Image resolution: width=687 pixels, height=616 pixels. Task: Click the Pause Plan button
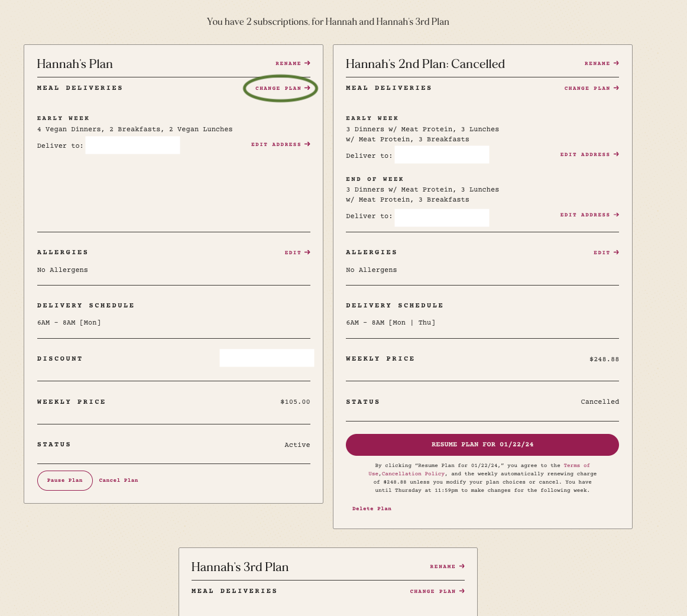coord(65,480)
